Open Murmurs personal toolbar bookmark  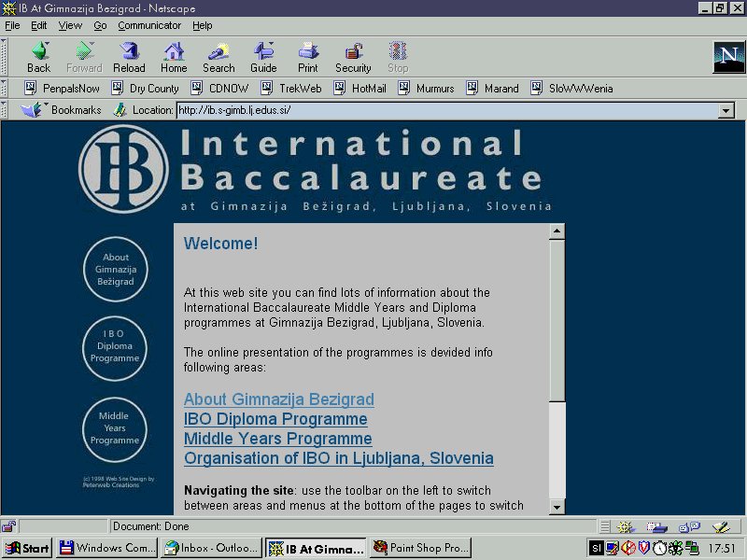pos(427,88)
